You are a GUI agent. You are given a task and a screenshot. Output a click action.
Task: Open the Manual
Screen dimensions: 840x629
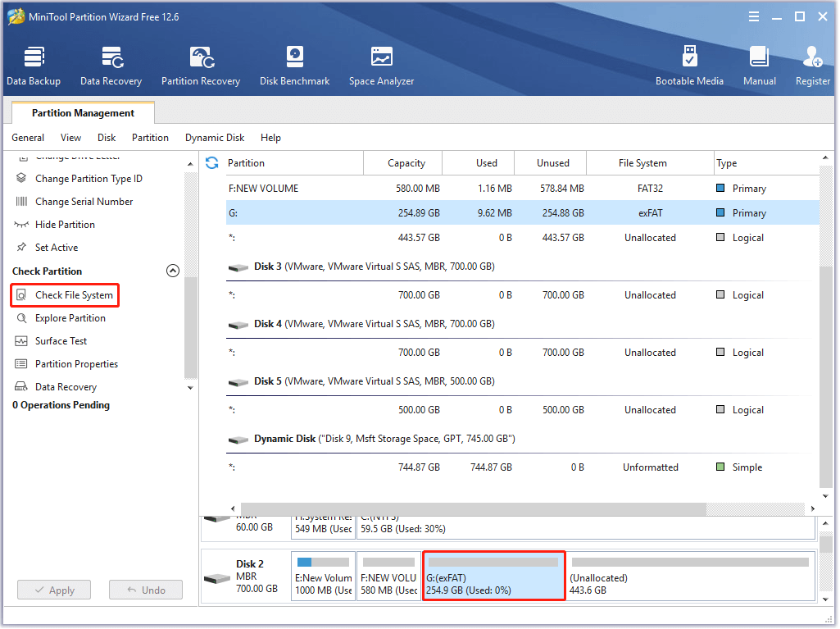coord(759,66)
